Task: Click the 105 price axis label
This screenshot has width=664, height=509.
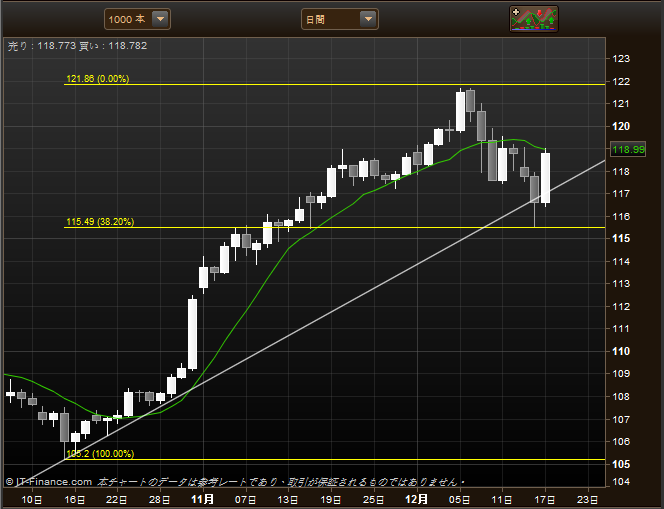Action: [x=621, y=464]
